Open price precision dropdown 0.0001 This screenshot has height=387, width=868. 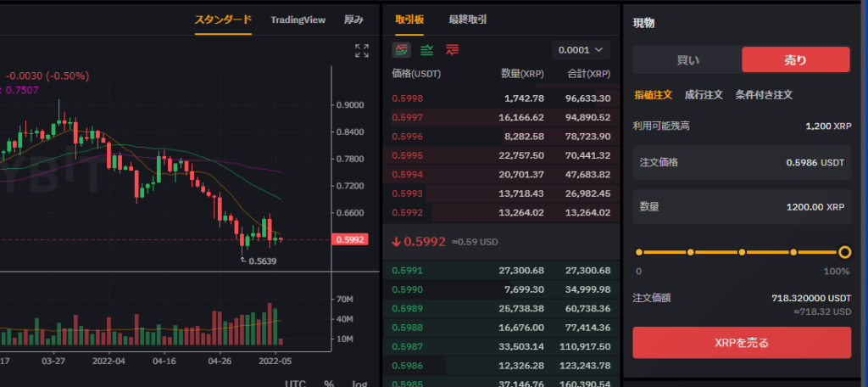tap(581, 50)
